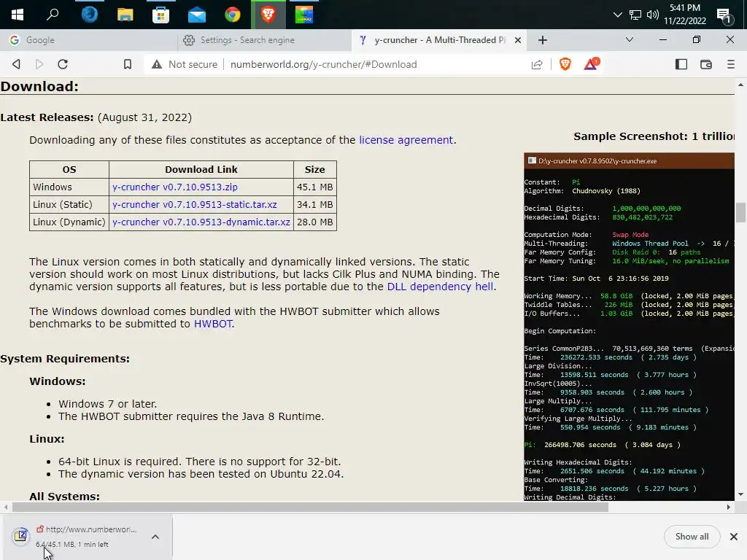Reload the current page
This screenshot has height=560, width=747.
click(63, 64)
